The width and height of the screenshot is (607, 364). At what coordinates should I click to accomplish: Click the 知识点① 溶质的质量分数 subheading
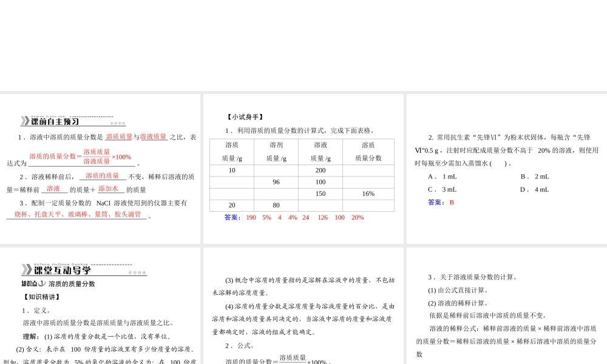tap(58, 284)
